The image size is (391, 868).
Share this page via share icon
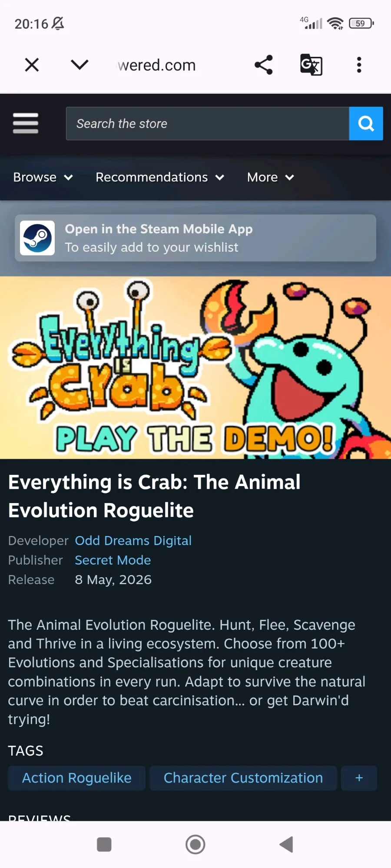click(264, 65)
